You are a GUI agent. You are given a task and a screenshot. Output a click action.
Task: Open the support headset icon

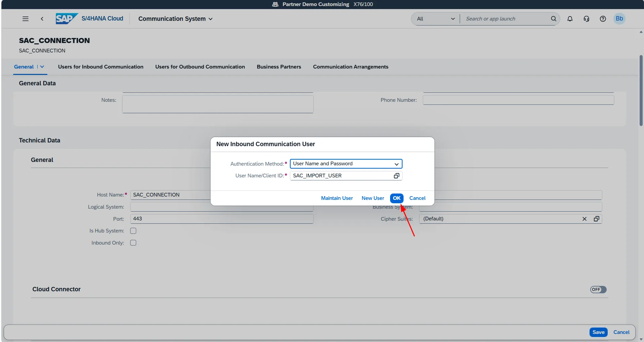[586, 19]
